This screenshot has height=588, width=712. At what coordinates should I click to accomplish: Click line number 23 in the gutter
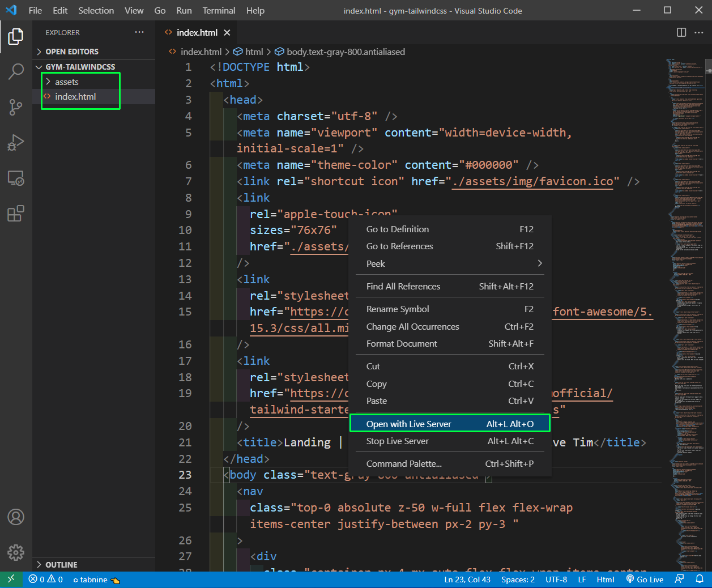[185, 475]
